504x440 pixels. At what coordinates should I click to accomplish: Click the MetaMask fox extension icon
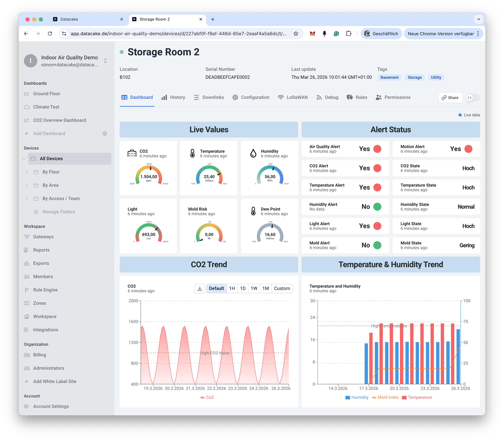pyautogui.click(x=312, y=34)
